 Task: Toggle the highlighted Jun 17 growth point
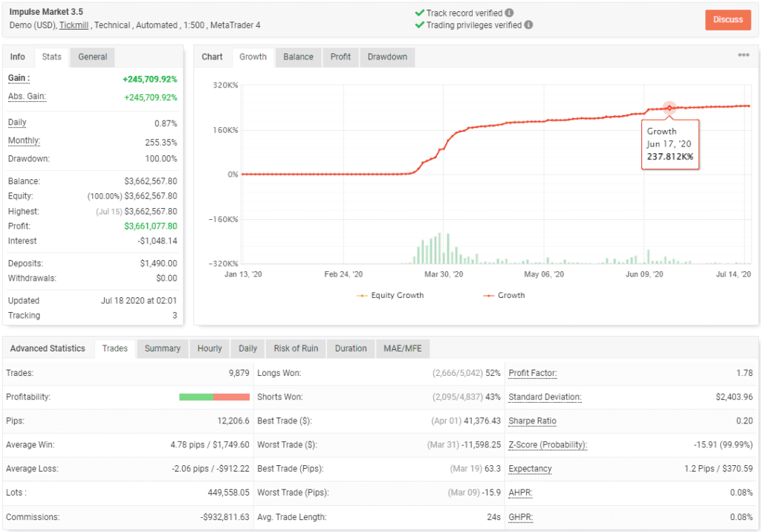[x=670, y=107]
